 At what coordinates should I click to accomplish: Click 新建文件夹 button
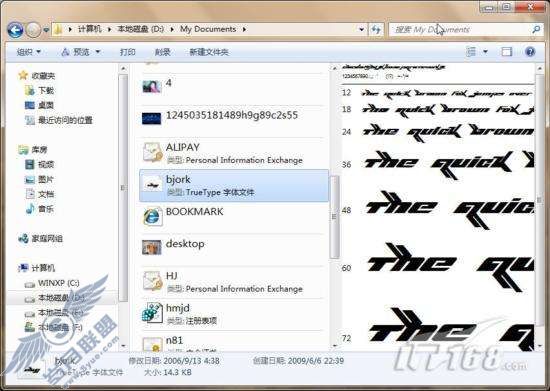click(x=209, y=52)
